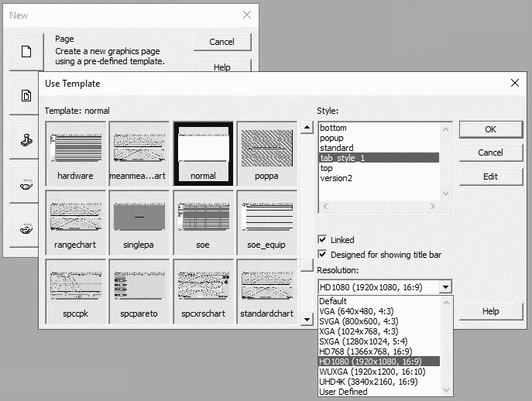Click OK in Use Template dialog

click(491, 129)
